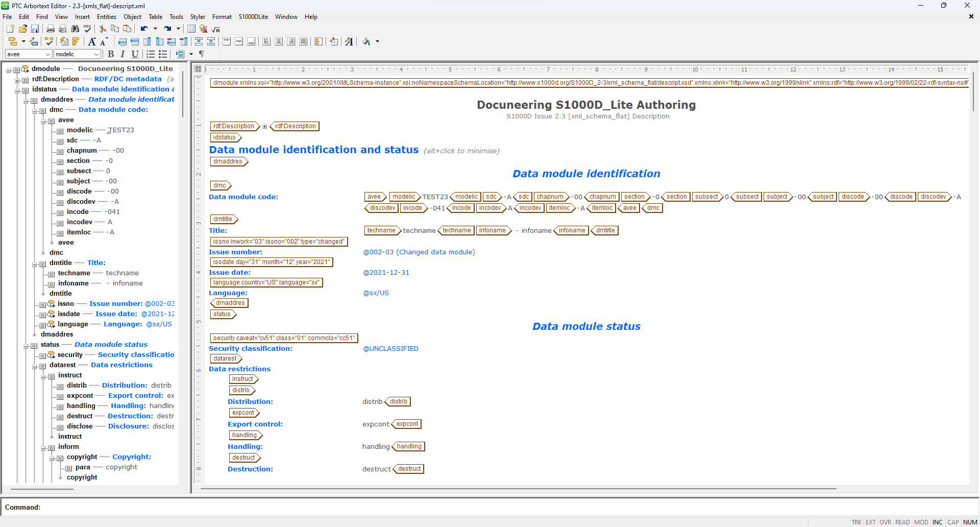The image size is (980, 527).
Task: Open the Styler menu
Action: (198, 17)
